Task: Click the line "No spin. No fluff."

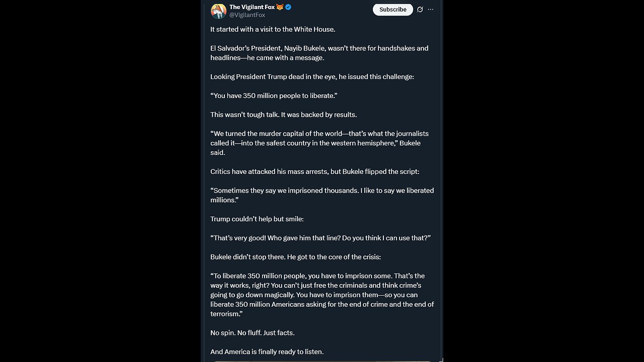Action: pyautogui.click(x=253, y=333)
